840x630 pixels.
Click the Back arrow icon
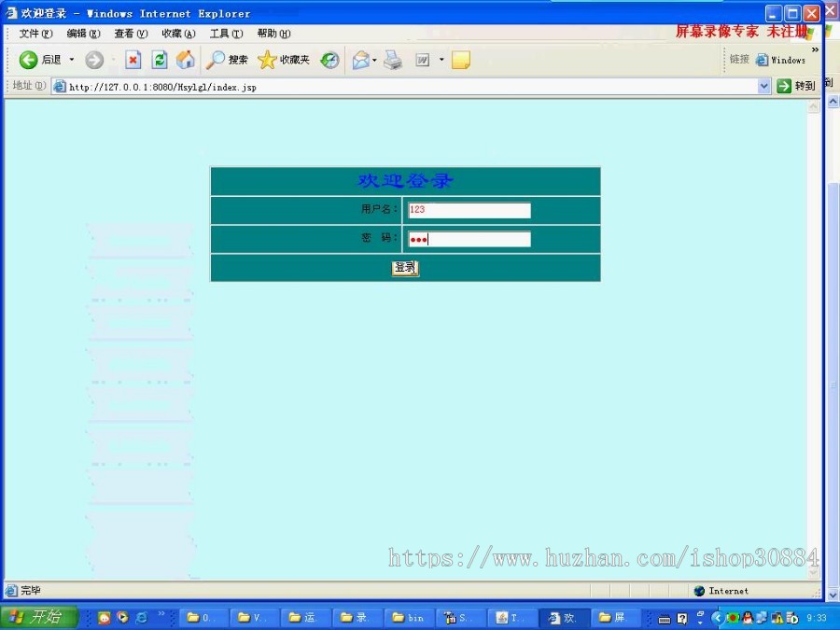coord(29,60)
